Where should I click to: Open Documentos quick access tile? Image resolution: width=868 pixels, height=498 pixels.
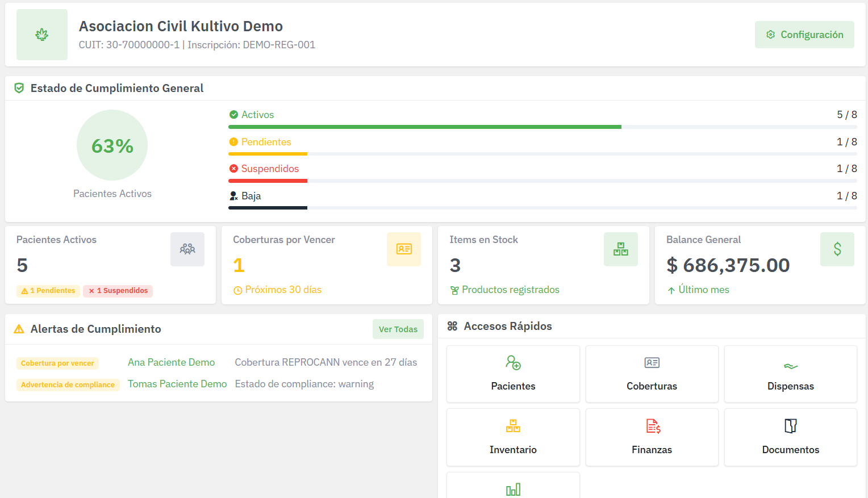pyautogui.click(x=791, y=437)
